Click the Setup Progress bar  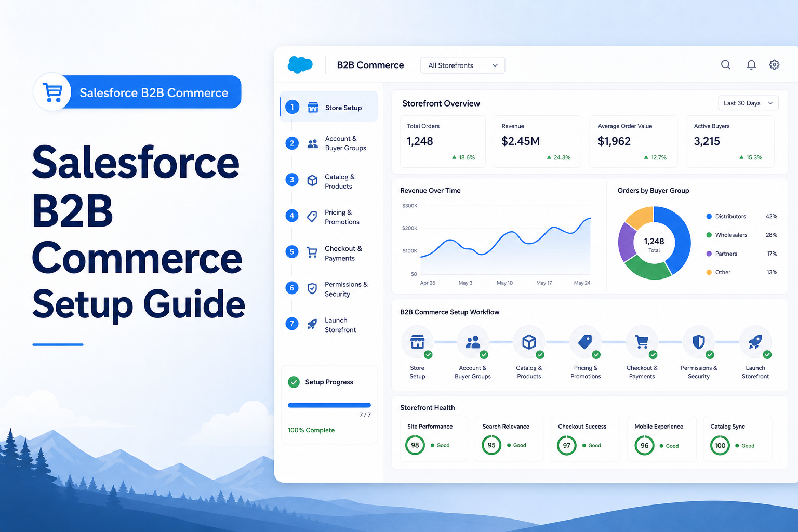329,405
